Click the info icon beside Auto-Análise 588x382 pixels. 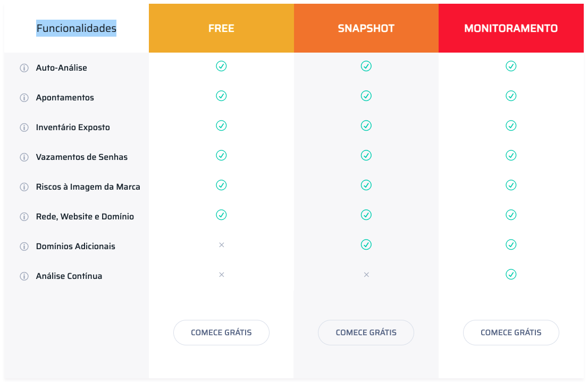pyautogui.click(x=24, y=68)
